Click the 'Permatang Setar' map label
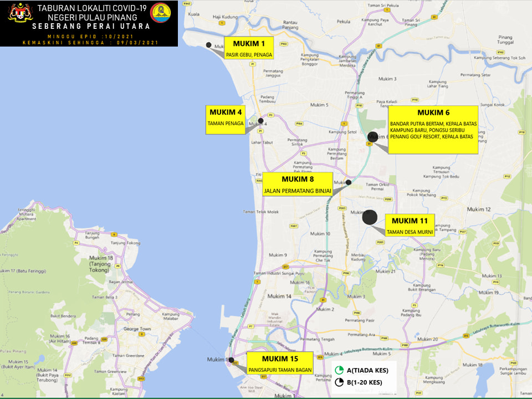Screen dimensions: 532x399 click(475, 75)
